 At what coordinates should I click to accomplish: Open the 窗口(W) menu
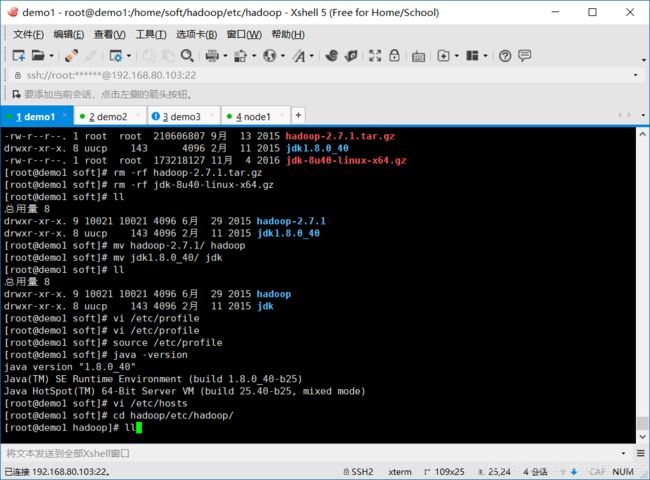pyautogui.click(x=244, y=34)
